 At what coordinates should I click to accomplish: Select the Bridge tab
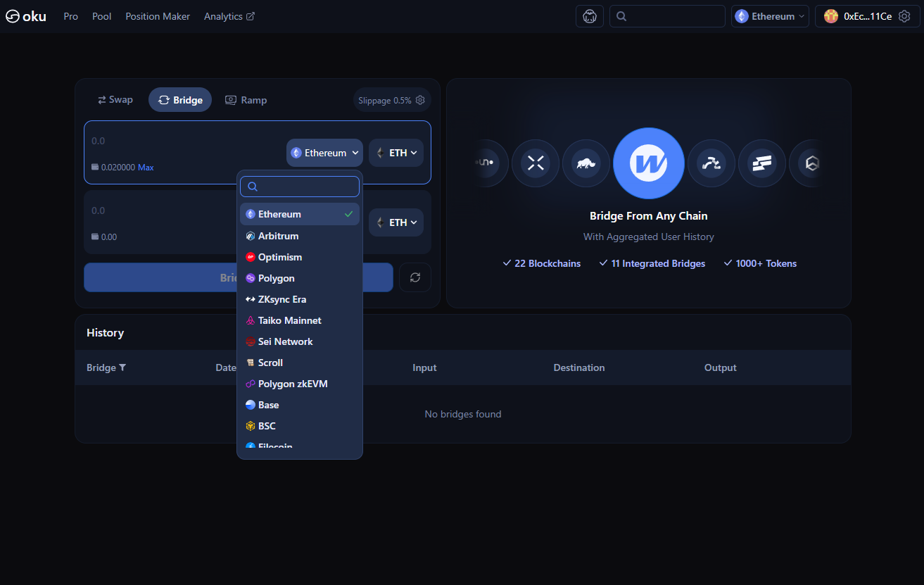[x=180, y=100]
